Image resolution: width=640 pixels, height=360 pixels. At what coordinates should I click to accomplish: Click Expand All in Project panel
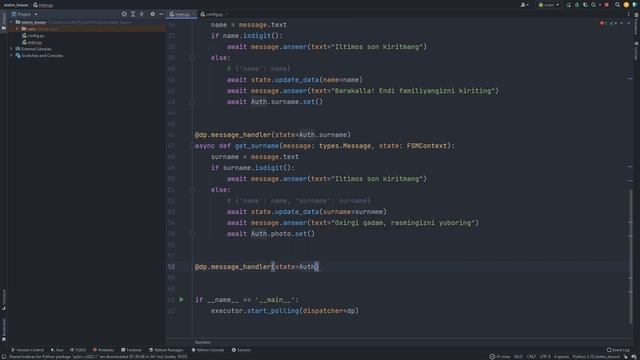pos(133,14)
